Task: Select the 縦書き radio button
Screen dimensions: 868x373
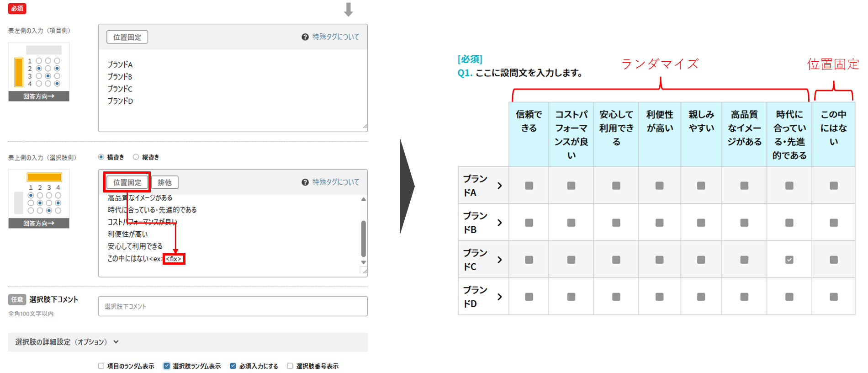Action: click(x=136, y=157)
